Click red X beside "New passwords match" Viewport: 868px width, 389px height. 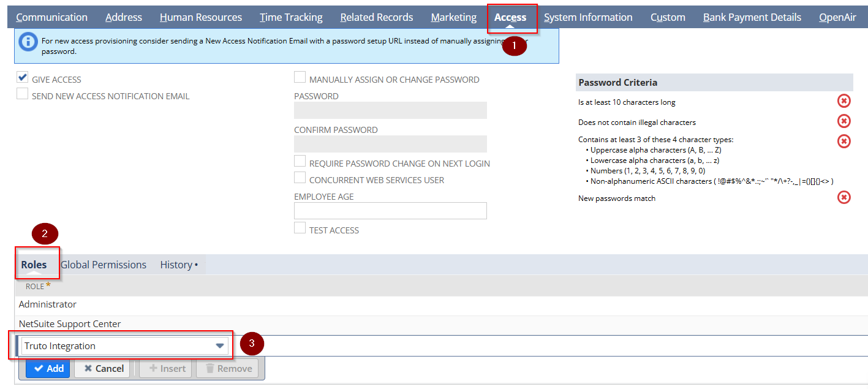[843, 197]
